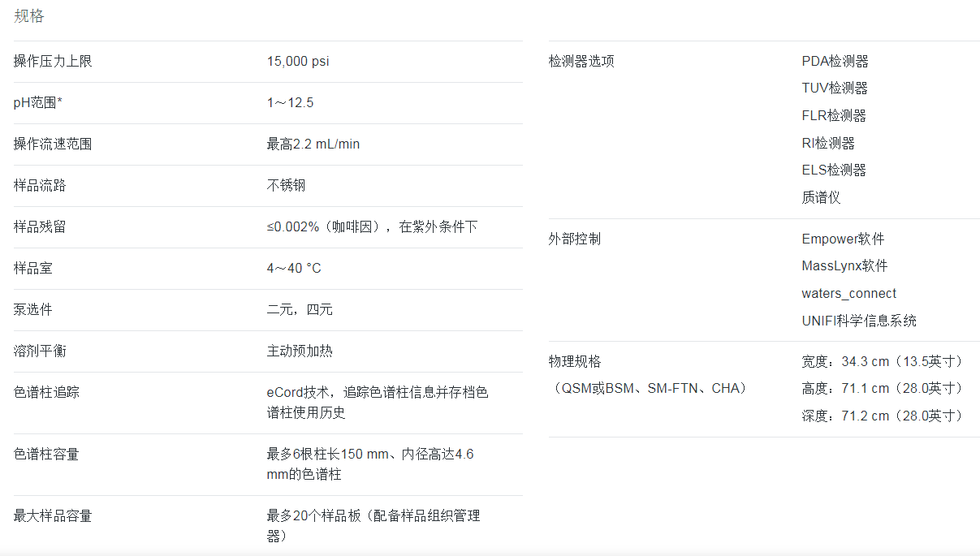Click the 不锈钢 sample flow path value
The width and height of the screenshot is (980, 556).
[x=286, y=186]
